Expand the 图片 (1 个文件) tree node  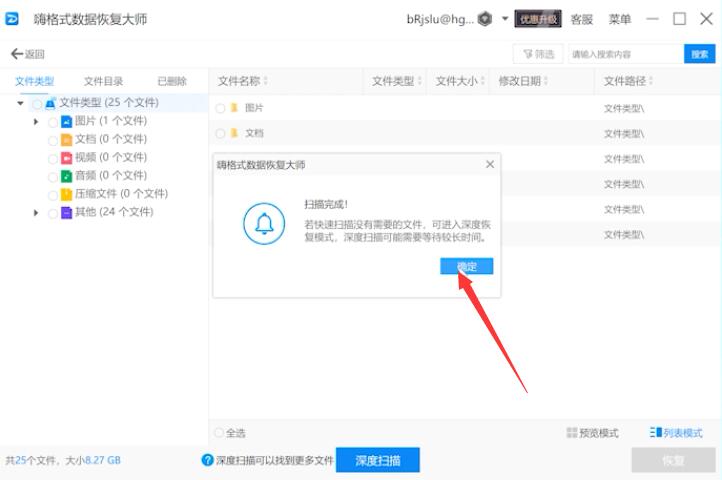coord(36,122)
